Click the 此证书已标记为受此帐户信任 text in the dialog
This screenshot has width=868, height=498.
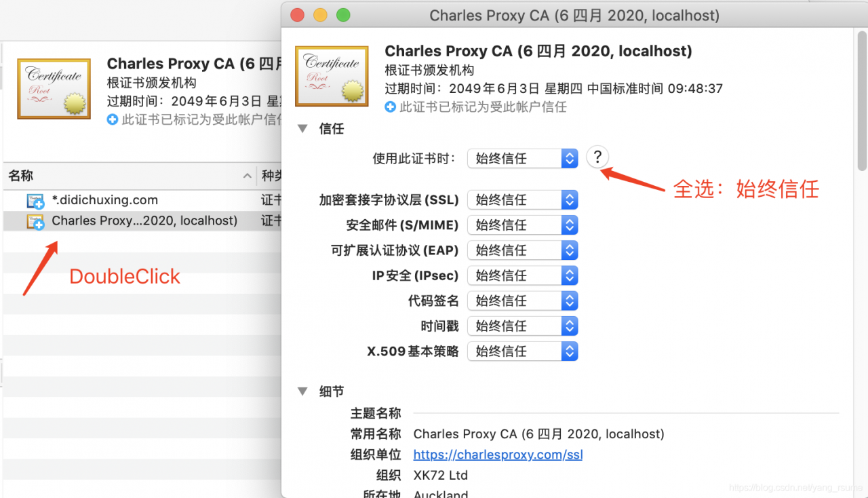point(483,107)
